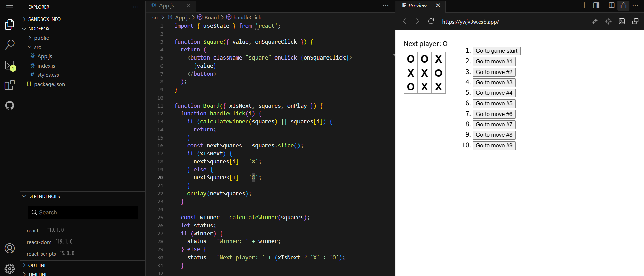
Task: Click the crosshair inspect icon in the preview
Action: pyautogui.click(x=608, y=21)
